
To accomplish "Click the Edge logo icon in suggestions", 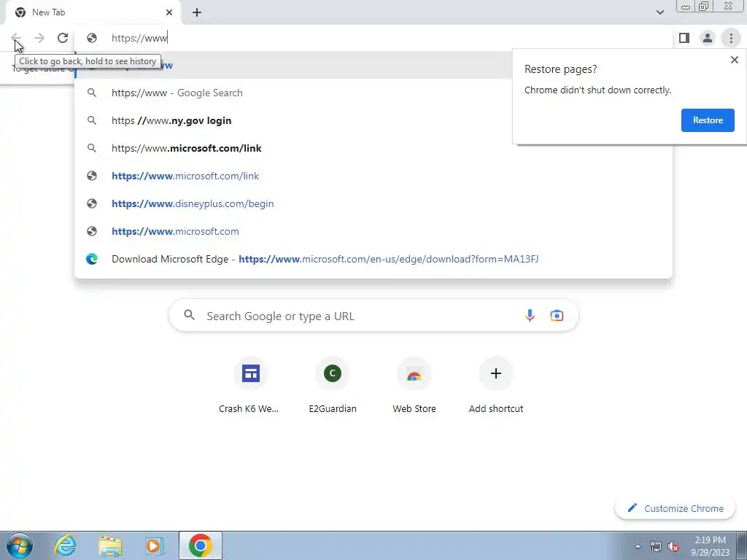I will (92, 259).
